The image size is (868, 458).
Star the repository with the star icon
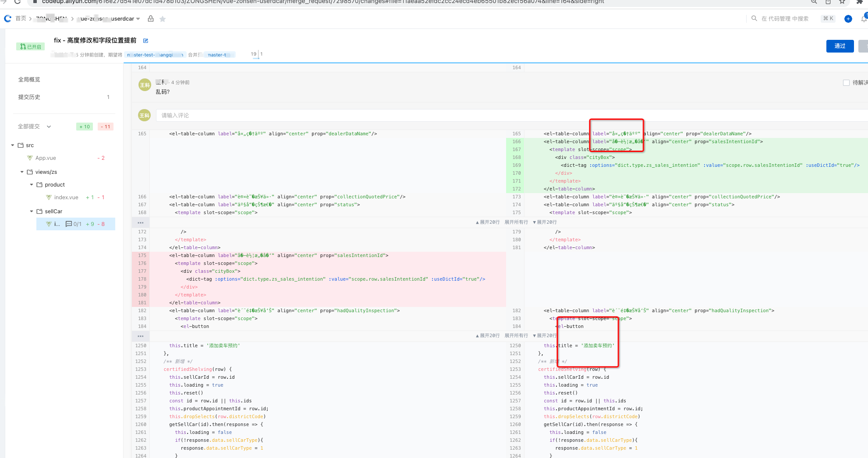(x=163, y=19)
